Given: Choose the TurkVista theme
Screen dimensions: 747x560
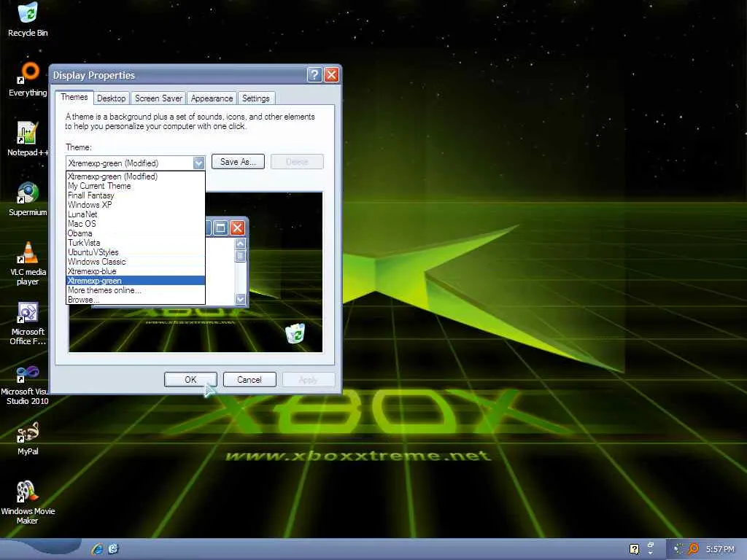Looking at the screenshot, I should pyautogui.click(x=135, y=243).
